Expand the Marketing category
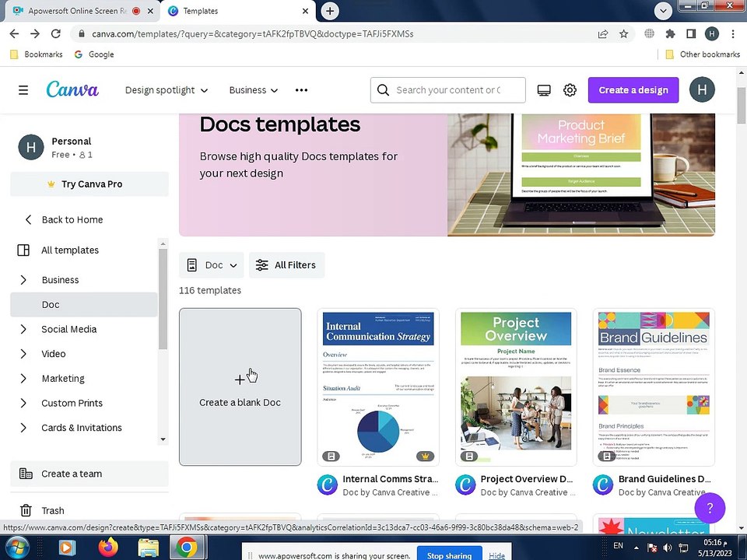The width and height of the screenshot is (747, 560). coord(23,379)
